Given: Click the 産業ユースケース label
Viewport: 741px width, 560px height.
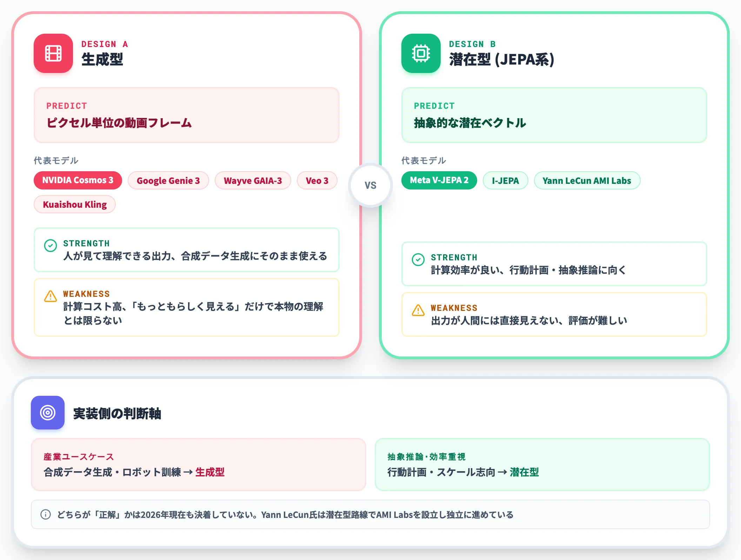Looking at the screenshot, I should (79, 457).
